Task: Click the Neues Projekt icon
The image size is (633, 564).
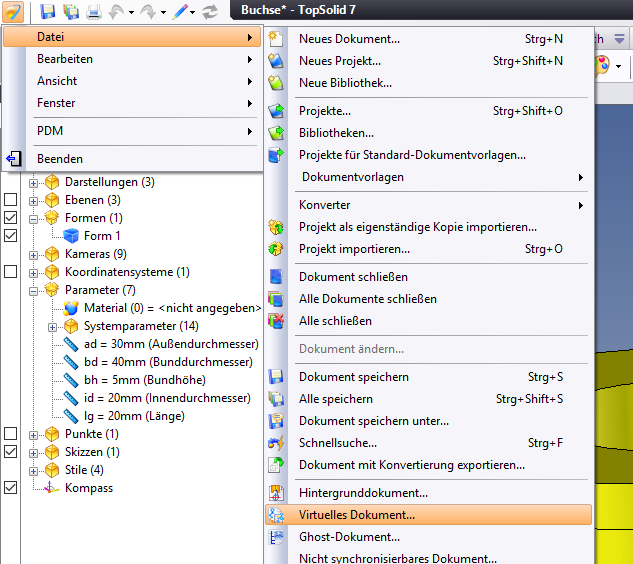Action: [276, 61]
